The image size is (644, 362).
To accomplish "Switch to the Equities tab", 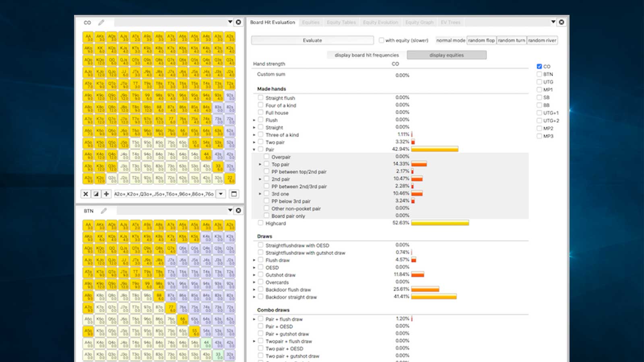I will pyautogui.click(x=311, y=23).
